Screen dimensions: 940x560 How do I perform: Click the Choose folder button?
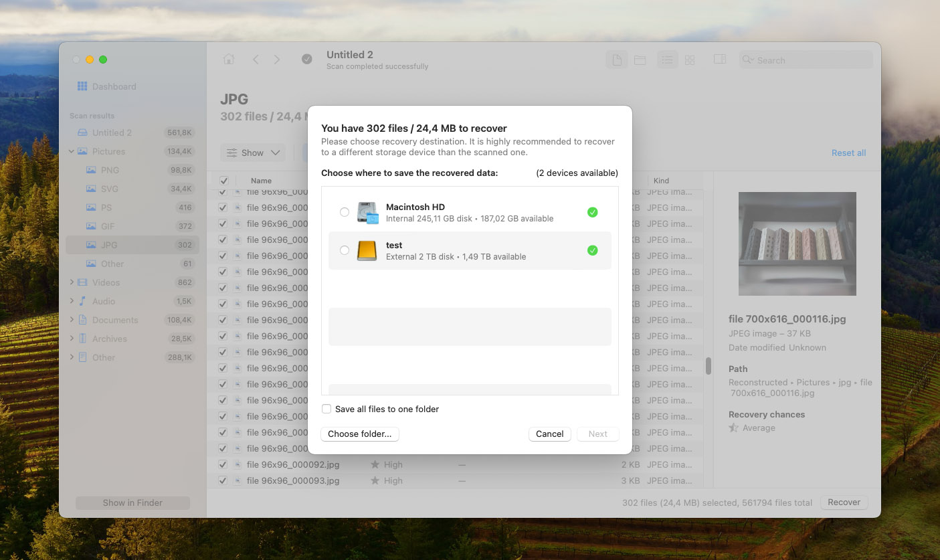tap(360, 434)
